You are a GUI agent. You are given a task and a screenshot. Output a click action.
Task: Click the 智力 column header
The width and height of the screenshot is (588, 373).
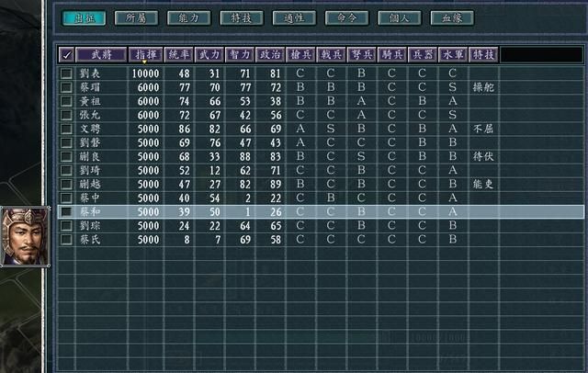tap(240, 55)
